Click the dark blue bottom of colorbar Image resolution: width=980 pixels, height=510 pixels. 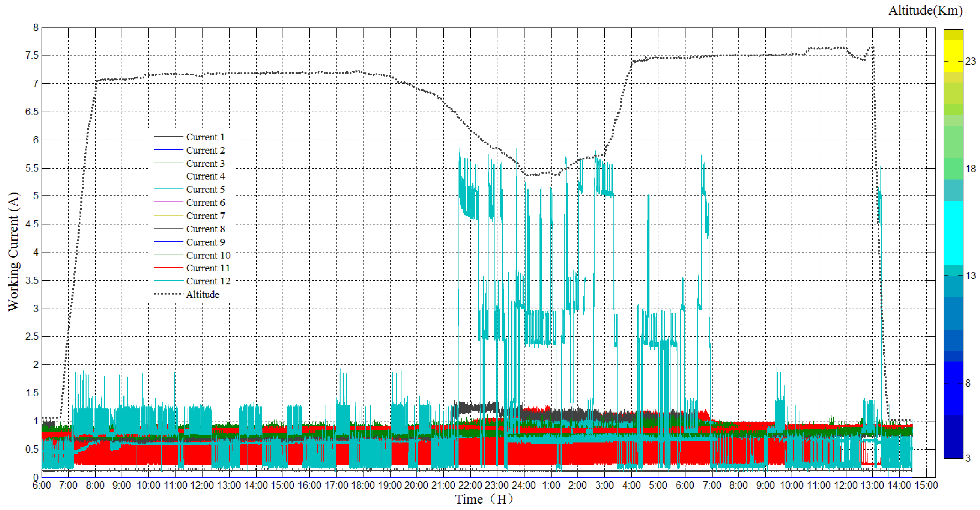pos(953,438)
